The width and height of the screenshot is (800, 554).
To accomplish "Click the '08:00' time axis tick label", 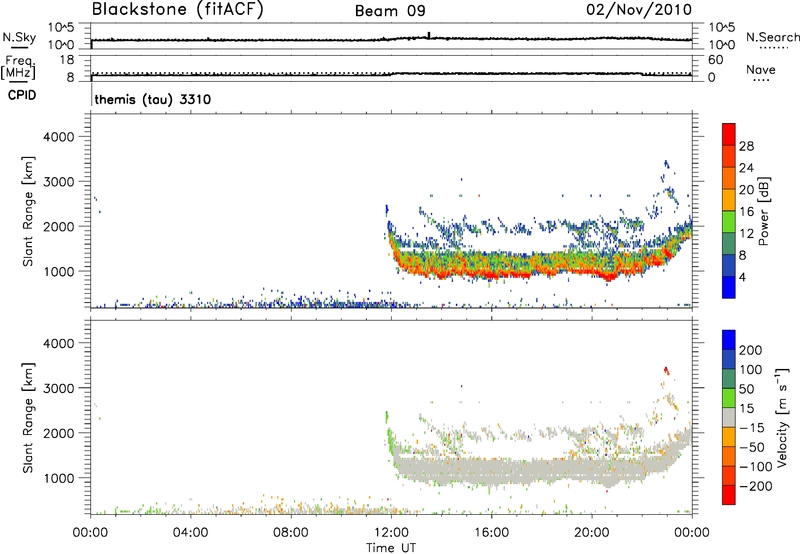I will click(x=291, y=533).
